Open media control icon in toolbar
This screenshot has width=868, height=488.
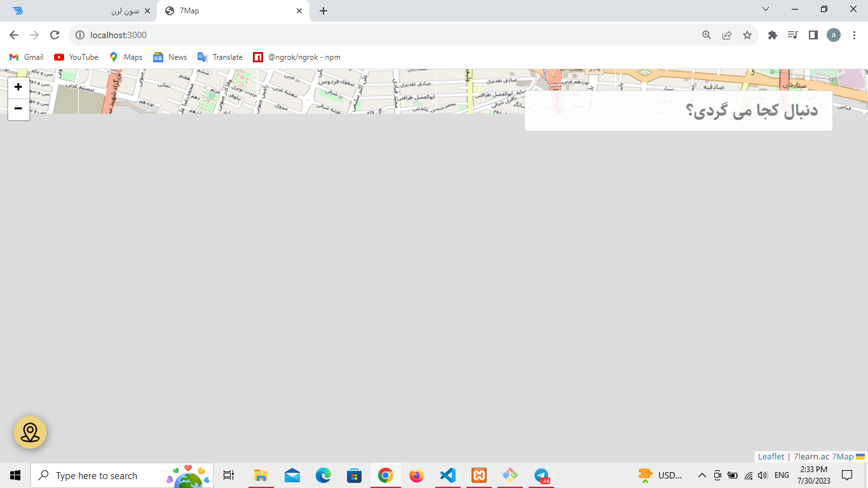pyautogui.click(x=792, y=35)
